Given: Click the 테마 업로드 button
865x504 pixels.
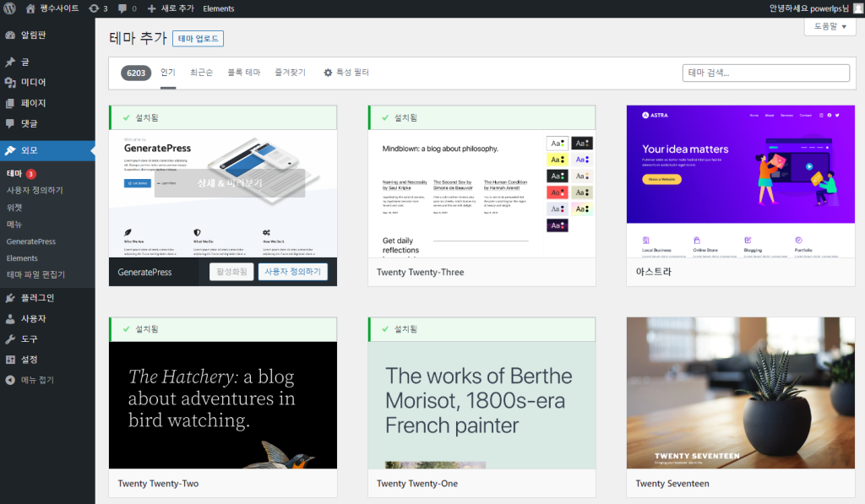Looking at the screenshot, I should coord(198,39).
